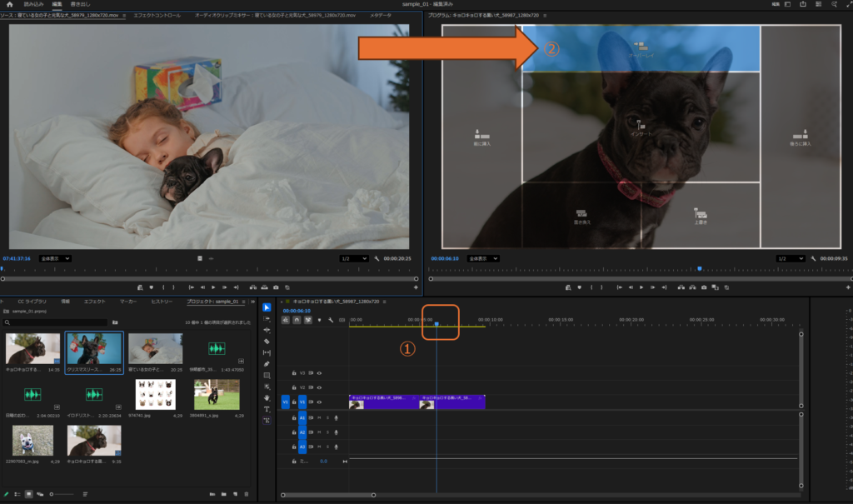Screen dimensions: 853x504
Task: Toggle visibility eye of track V3
Action: [319, 373]
